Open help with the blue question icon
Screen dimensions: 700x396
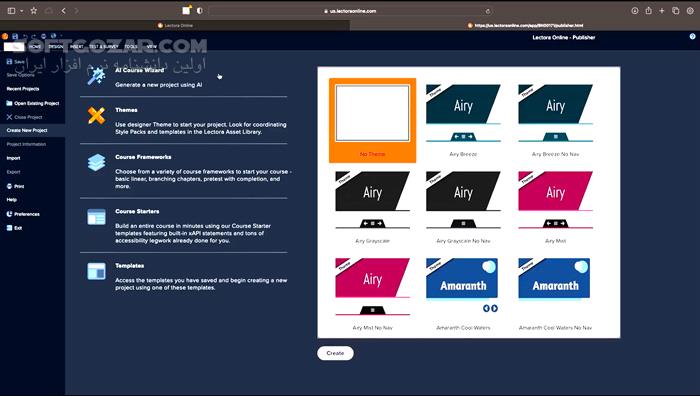[692, 37]
